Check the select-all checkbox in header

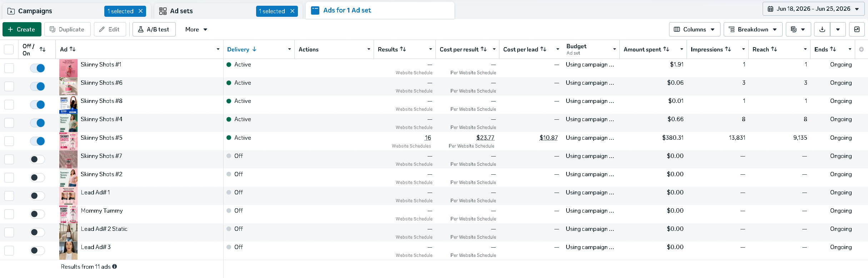[x=9, y=49]
